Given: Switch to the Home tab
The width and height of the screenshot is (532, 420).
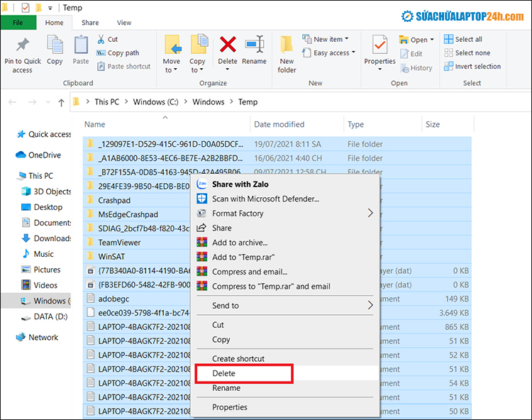Looking at the screenshot, I should (x=55, y=23).
